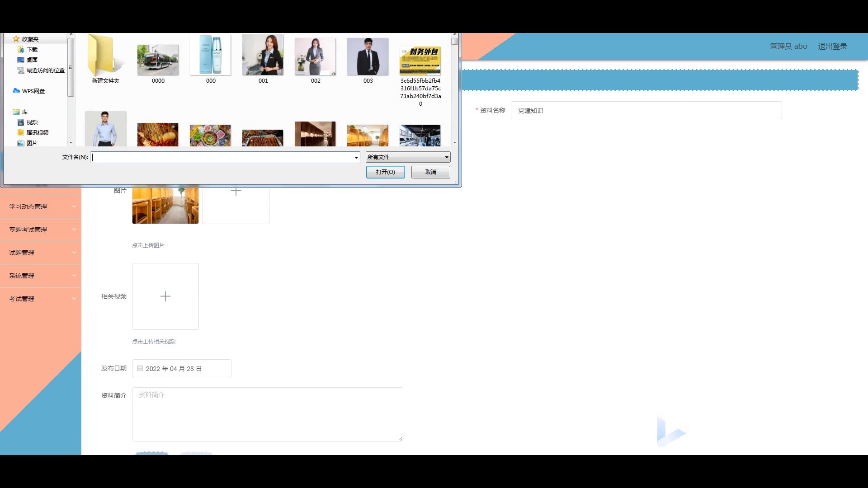Open the 桌面 desktop shortcut
Image resolution: width=868 pixels, height=488 pixels.
click(20, 60)
